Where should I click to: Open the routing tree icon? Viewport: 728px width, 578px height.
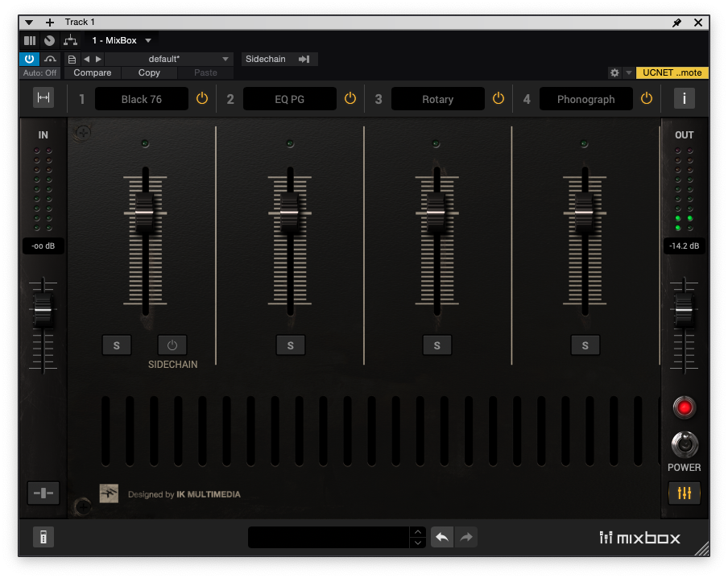(71, 41)
